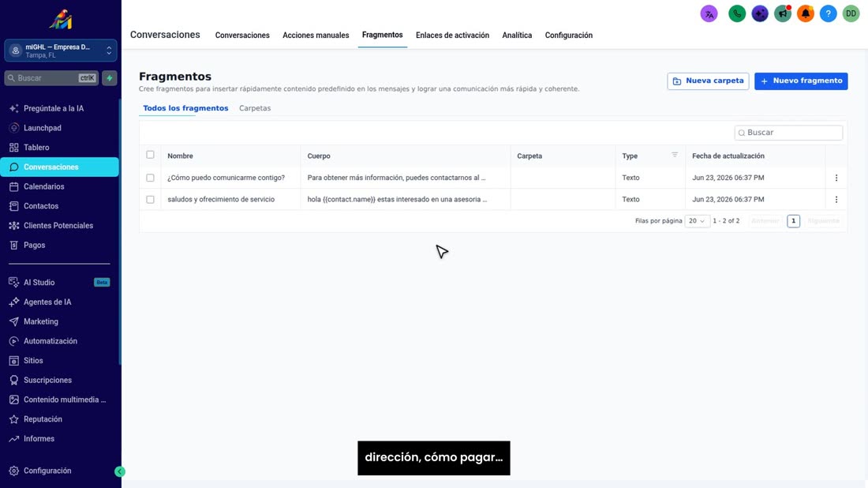The width and height of the screenshot is (868, 488).
Task: Open the saludos y ofrecimiento de servicio snippet
Action: point(221,200)
